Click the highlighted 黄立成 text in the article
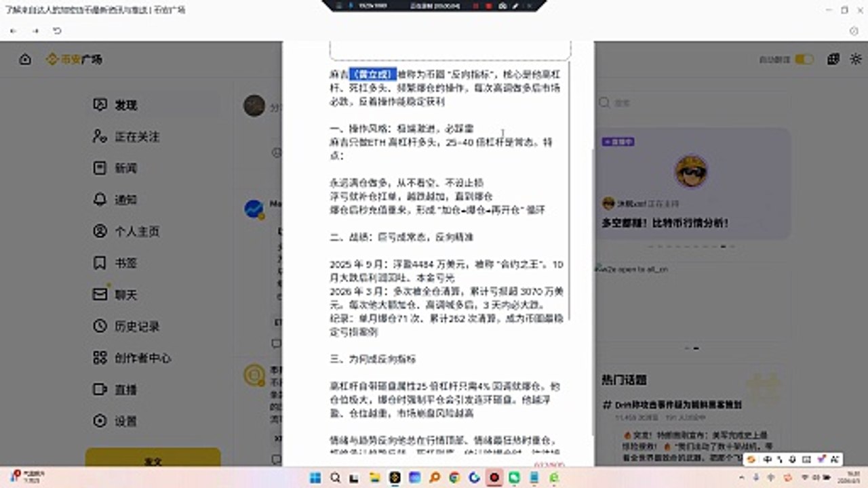Image resolution: width=868 pixels, height=488 pixels. pos(372,75)
